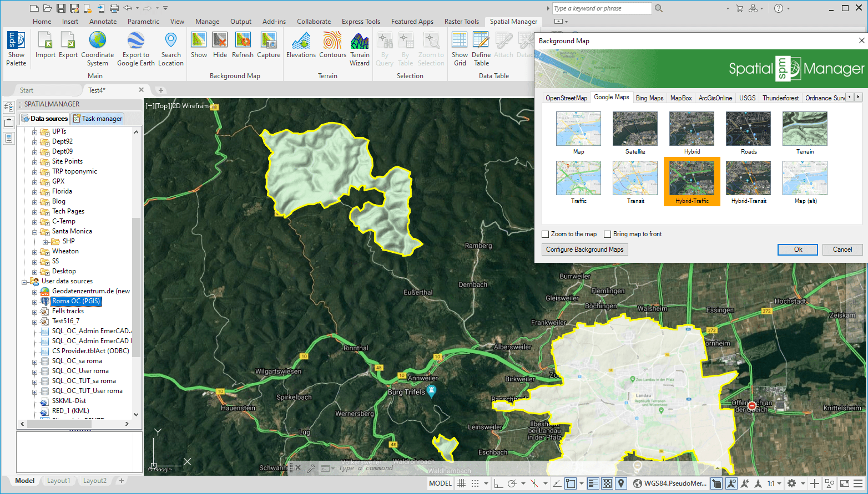Toggle snap mode dots icon in status bar
Screen dimensions: 868x494
[x=475, y=483]
